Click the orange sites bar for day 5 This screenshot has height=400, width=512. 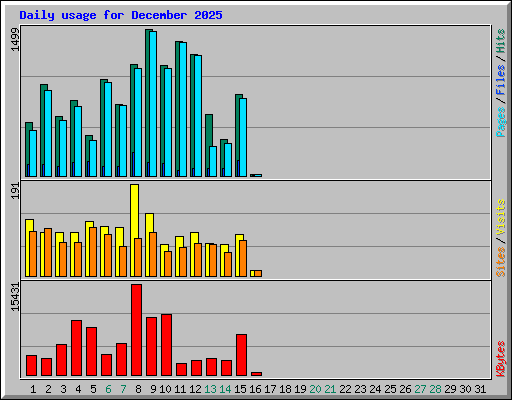[93, 252]
